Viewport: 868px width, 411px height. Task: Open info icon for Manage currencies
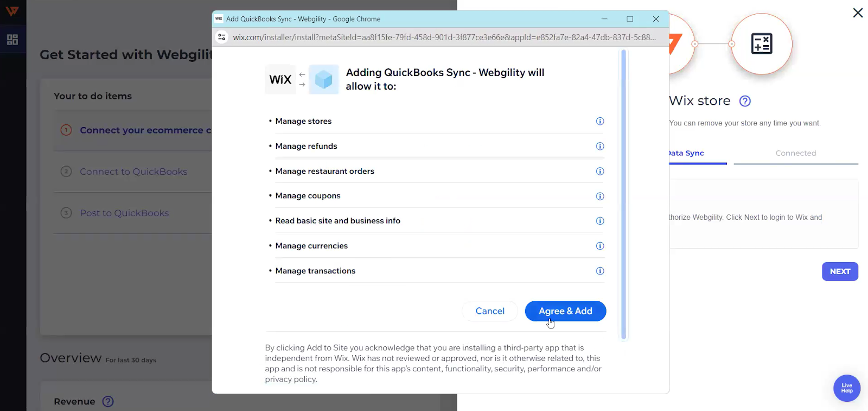(x=599, y=246)
